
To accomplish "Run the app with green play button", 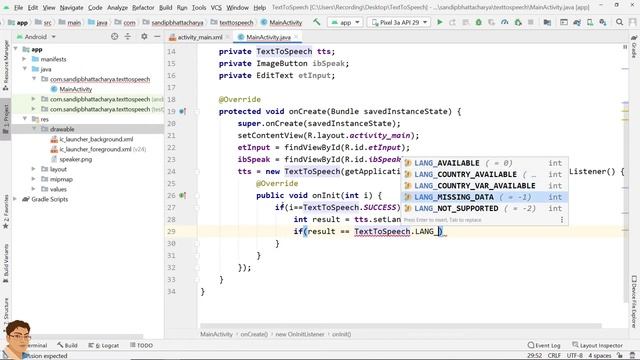I will (440, 22).
